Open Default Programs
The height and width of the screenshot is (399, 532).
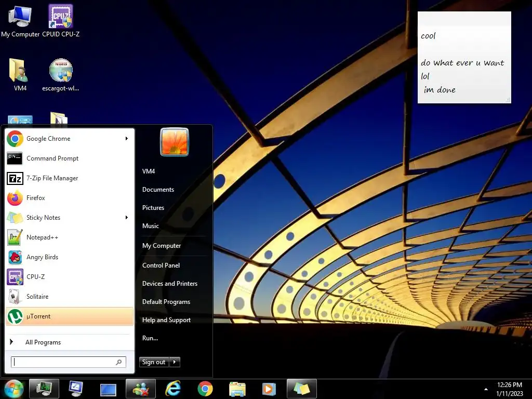click(x=166, y=302)
